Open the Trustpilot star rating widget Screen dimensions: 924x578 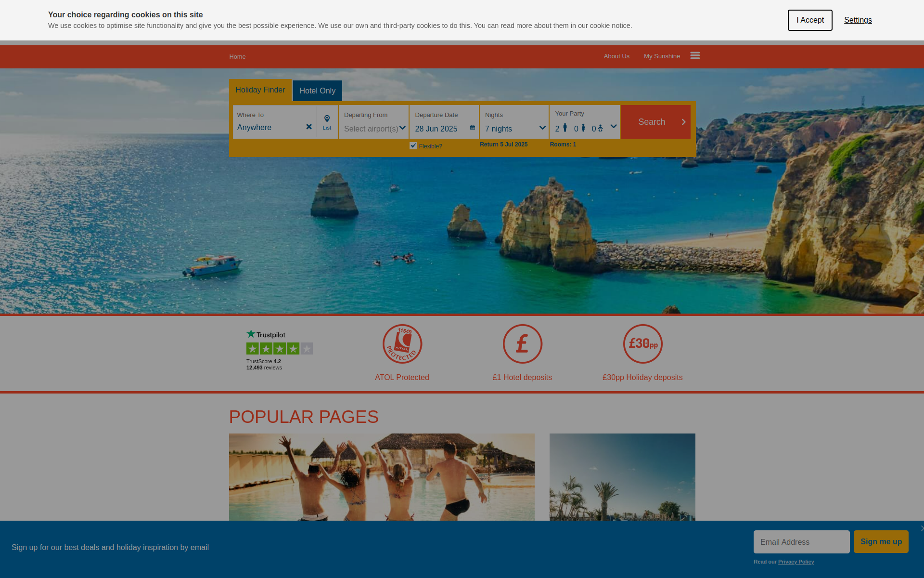(x=280, y=348)
